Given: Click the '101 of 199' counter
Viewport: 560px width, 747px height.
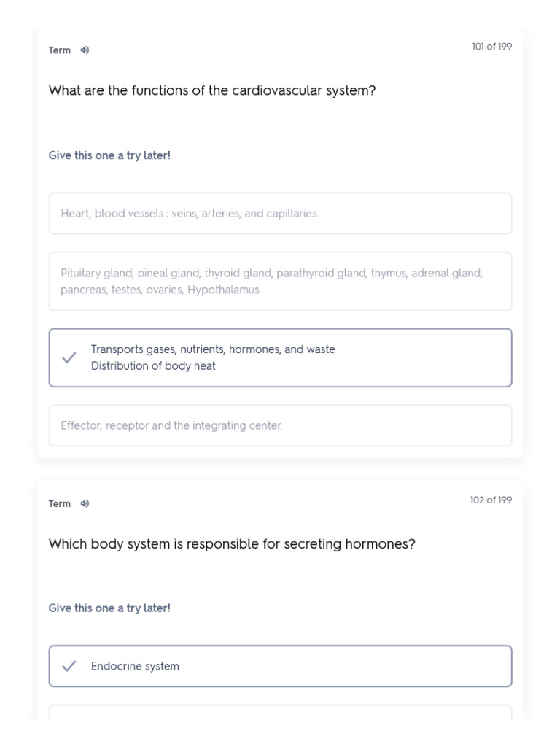Looking at the screenshot, I should (491, 47).
